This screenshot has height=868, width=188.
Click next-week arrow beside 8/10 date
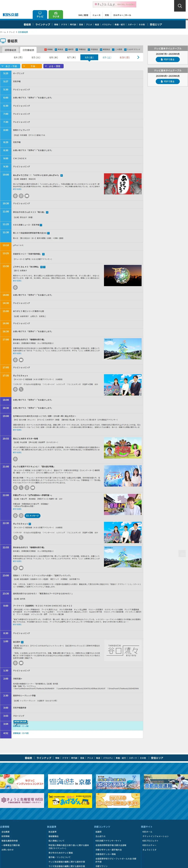tap(138, 57)
